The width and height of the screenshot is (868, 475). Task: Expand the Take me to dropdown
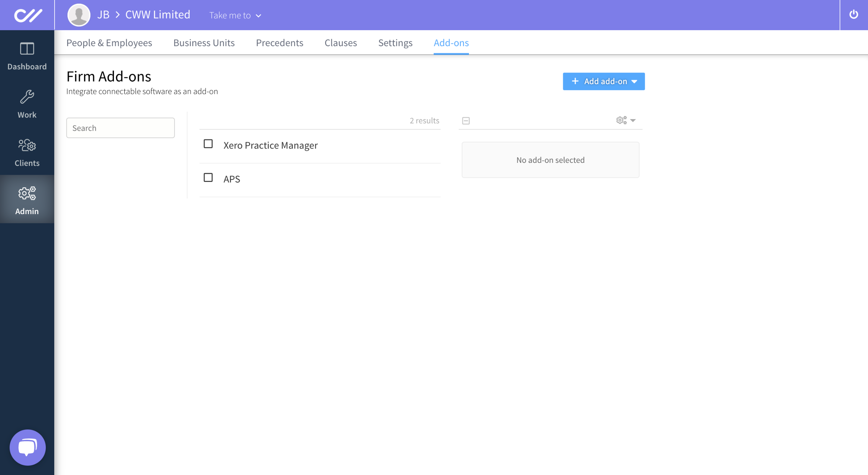(x=235, y=15)
